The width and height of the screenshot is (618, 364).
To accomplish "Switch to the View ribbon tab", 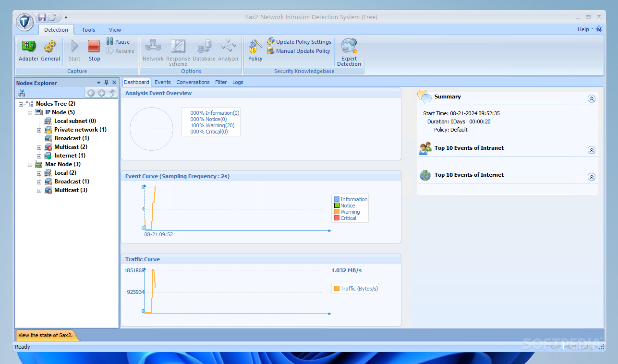I will [x=115, y=30].
